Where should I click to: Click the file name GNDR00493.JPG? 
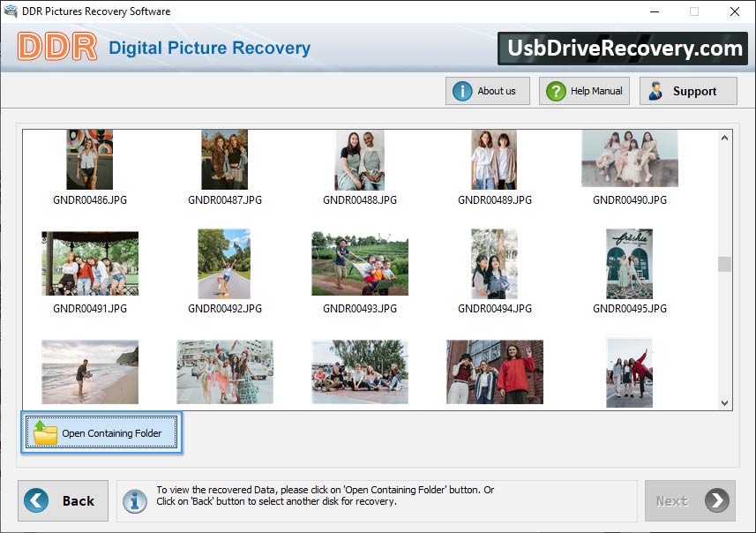[360, 309]
